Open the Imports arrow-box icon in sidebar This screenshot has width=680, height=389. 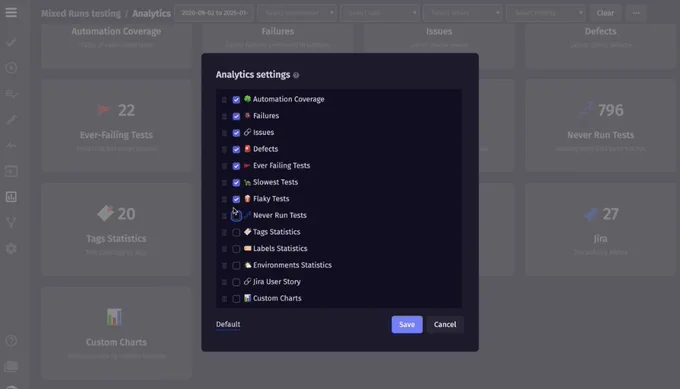pos(11,171)
